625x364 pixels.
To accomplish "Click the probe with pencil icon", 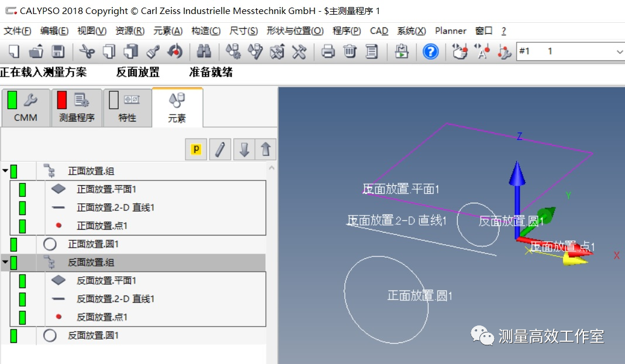I will [255, 51].
